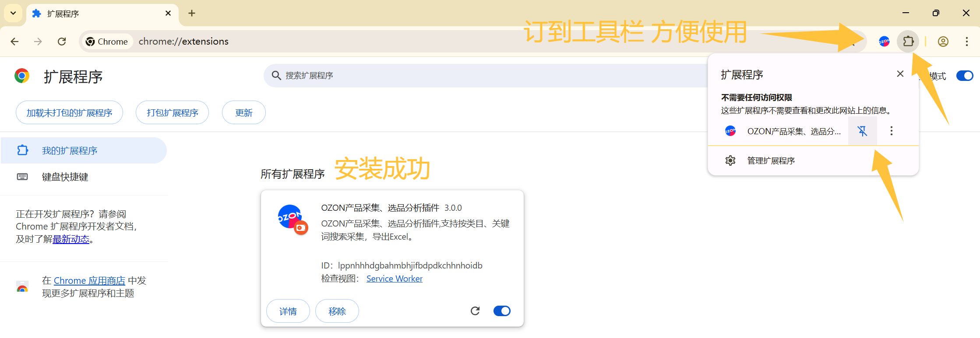980x338 pixels.
Task: Click the keyboard icon next to 键盘快捷键
Action: coord(22,177)
